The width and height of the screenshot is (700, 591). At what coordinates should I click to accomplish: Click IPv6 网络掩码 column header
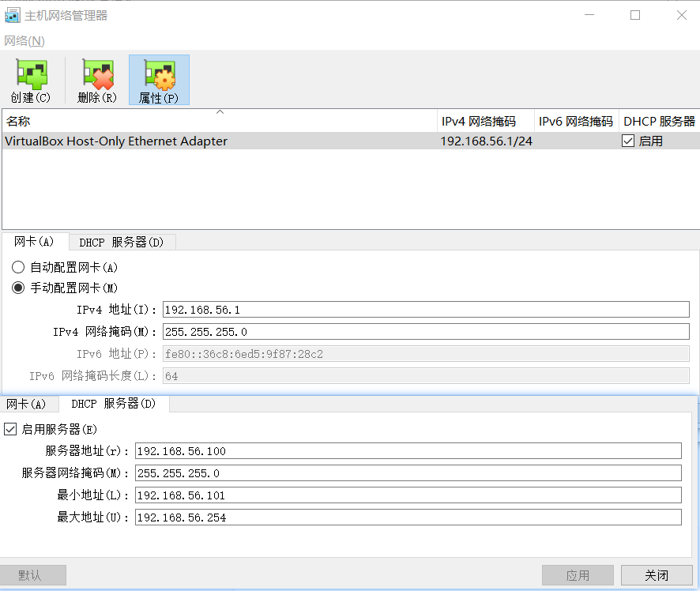pyautogui.click(x=576, y=121)
